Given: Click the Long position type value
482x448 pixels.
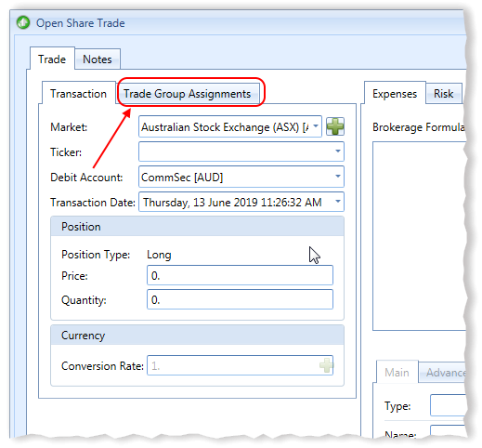Looking at the screenshot, I should [159, 255].
